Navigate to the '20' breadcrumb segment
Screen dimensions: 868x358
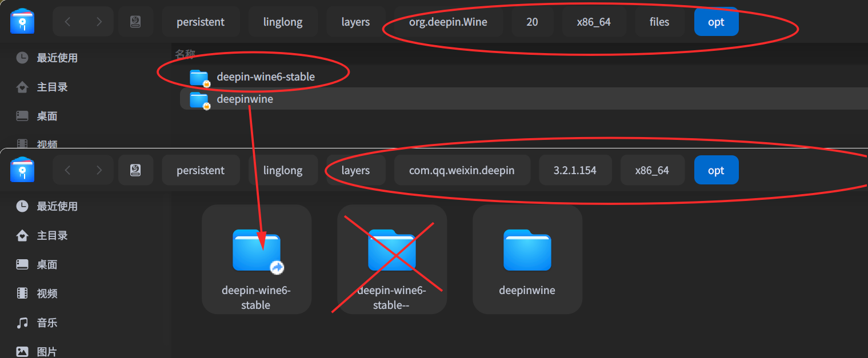click(x=532, y=22)
